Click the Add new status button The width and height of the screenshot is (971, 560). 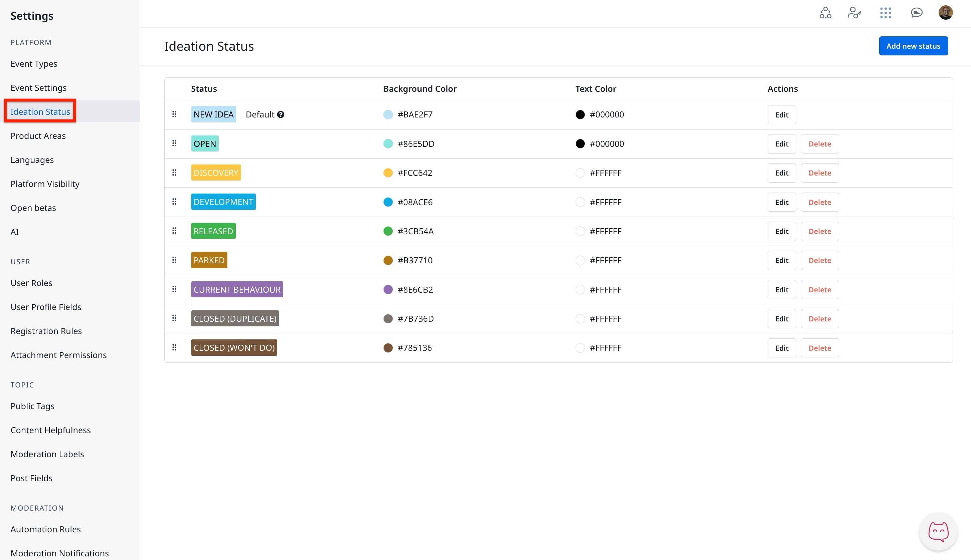pyautogui.click(x=913, y=46)
